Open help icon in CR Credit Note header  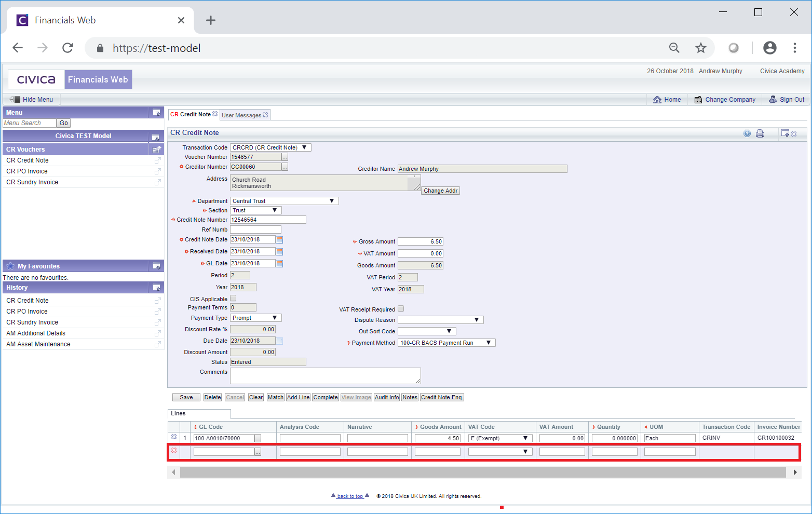[747, 133]
